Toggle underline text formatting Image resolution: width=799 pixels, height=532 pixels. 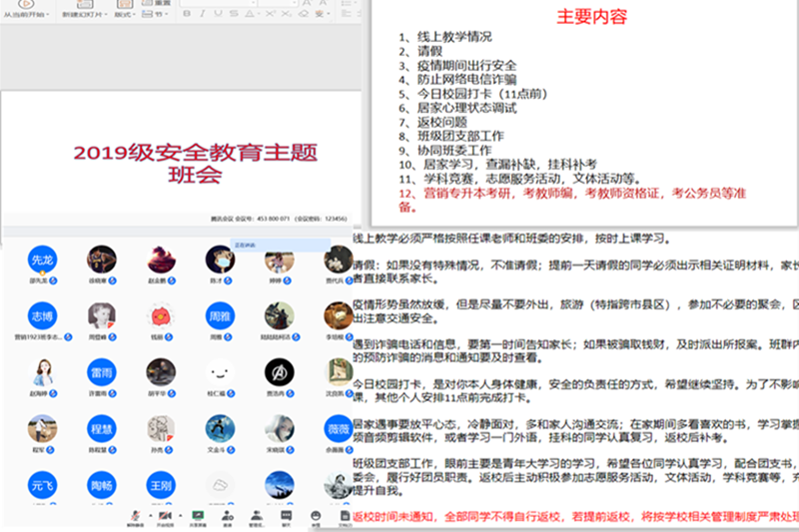217,16
